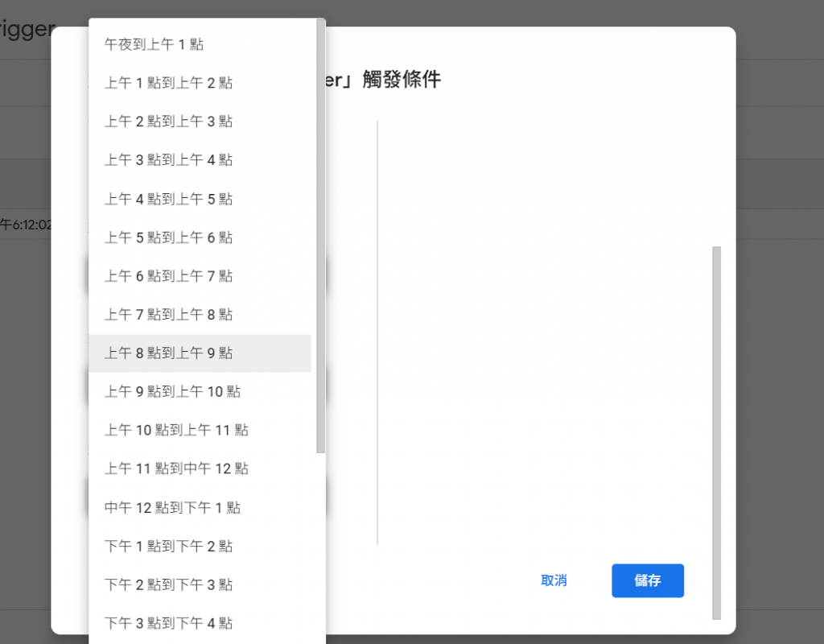This screenshot has width=824, height=644.
Task: Choose 中午 12 點到下午 1 點
Action: [x=200, y=507]
